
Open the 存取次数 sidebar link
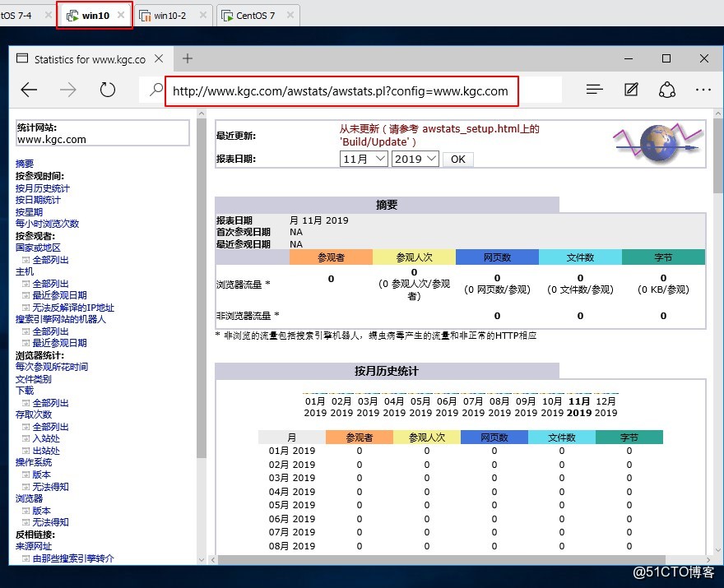tap(33, 414)
